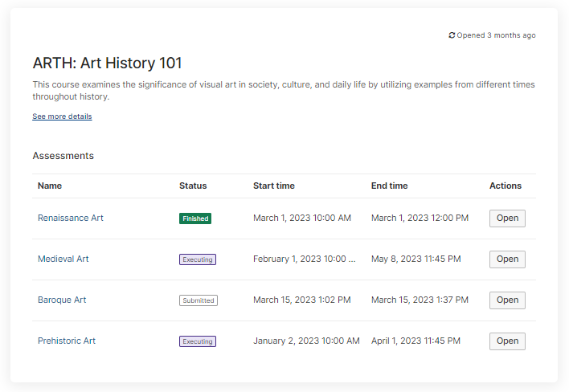Click the Executing badge for Prehistoric Art

coord(198,341)
